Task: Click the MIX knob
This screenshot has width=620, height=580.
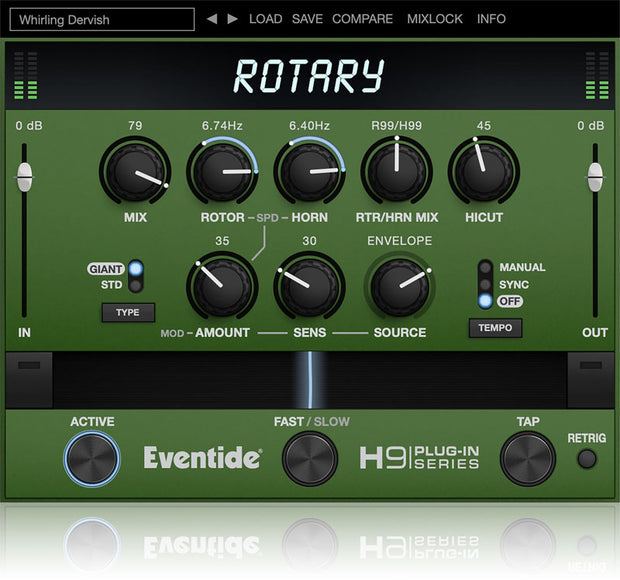Action: click(135, 171)
